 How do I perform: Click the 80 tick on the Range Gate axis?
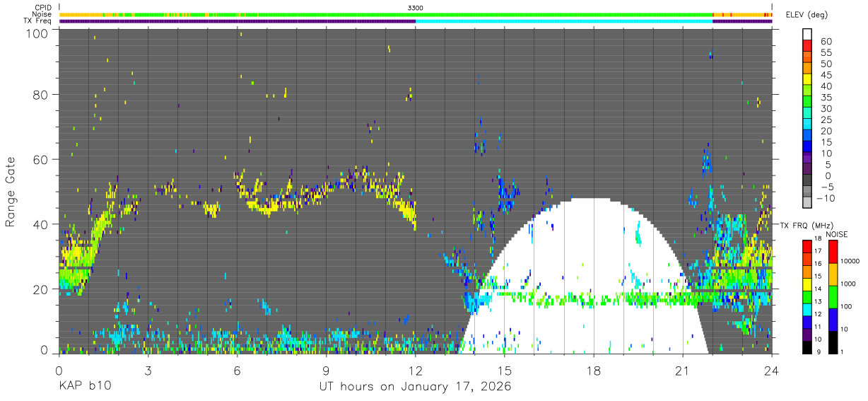pos(42,95)
